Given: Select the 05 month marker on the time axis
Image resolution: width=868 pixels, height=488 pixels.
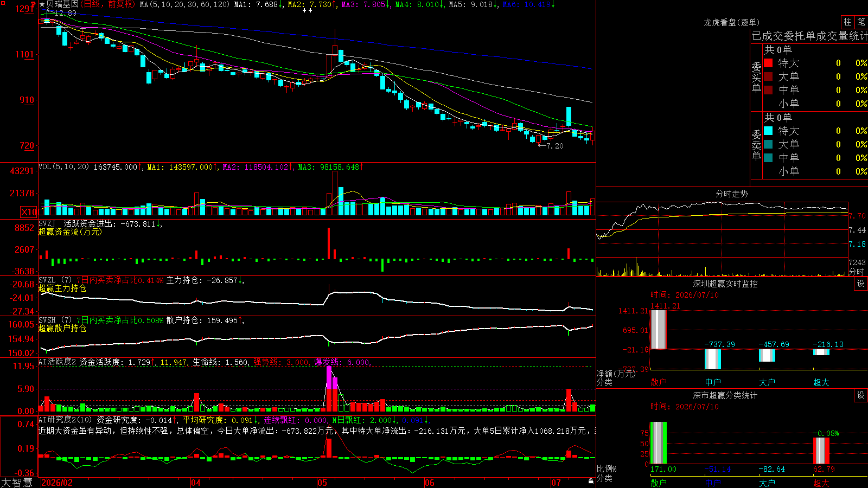Looking at the screenshot, I should pyautogui.click(x=322, y=483).
